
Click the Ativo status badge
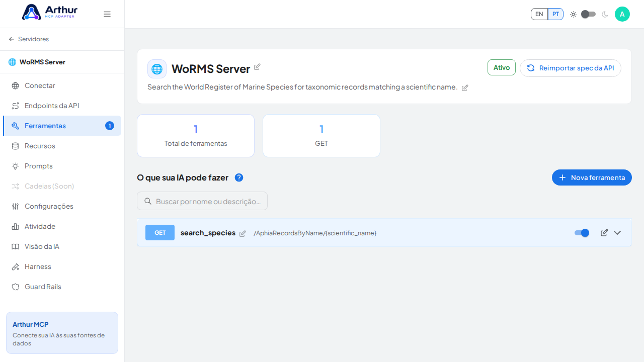tap(502, 67)
